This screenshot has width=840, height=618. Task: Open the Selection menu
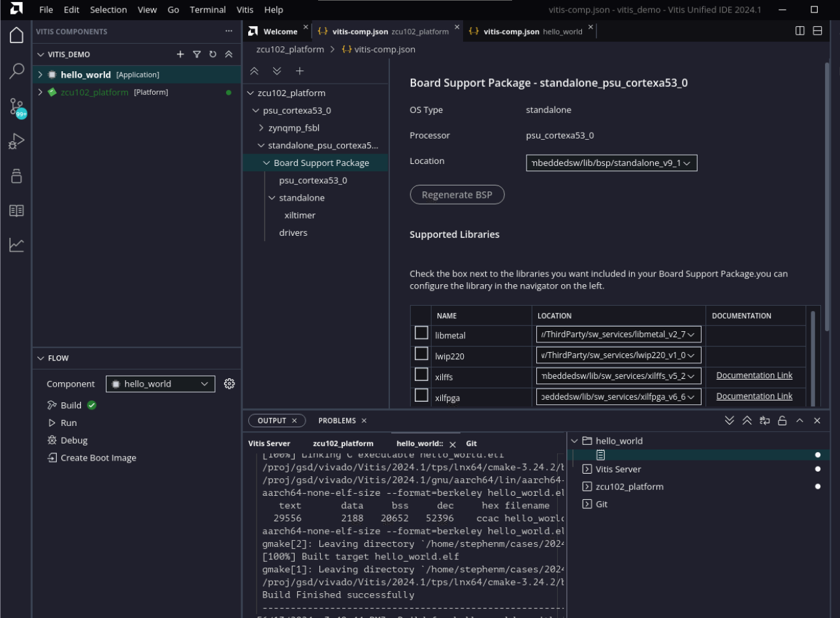click(x=108, y=10)
